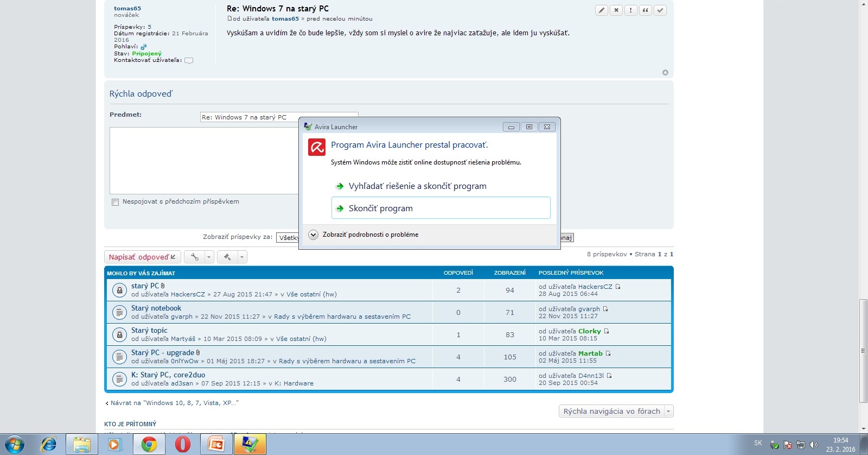
Task: Click the locked topic icon beside "Starý topic"
Action: pos(119,335)
